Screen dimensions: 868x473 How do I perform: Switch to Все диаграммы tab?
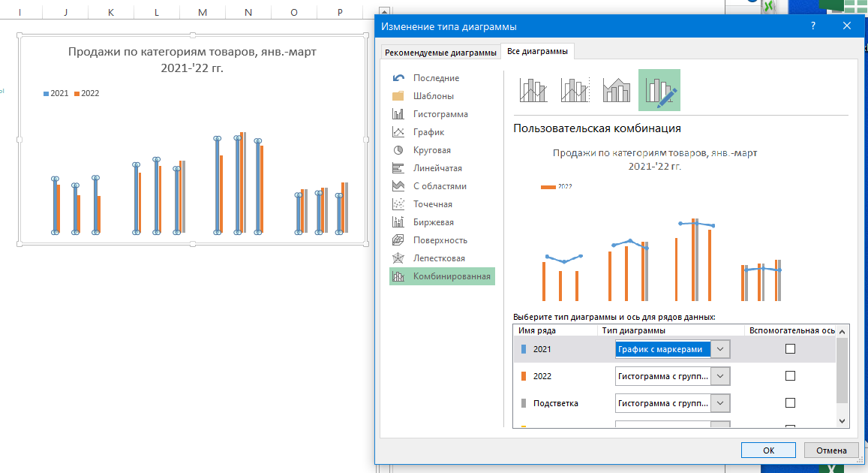[x=537, y=52]
